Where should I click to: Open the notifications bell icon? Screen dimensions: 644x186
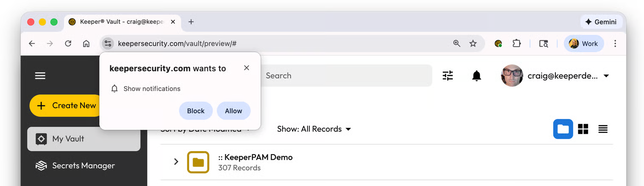[x=477, y=76]
